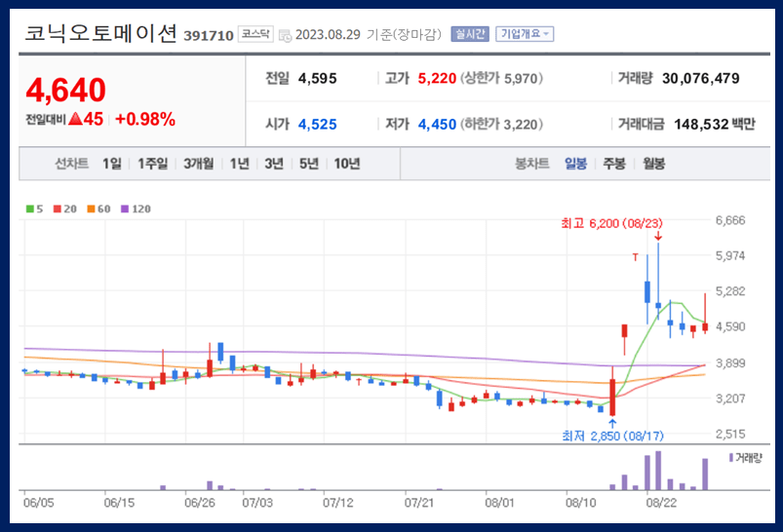Click the 08/22 date label on the axis

(x=661, y=503)
